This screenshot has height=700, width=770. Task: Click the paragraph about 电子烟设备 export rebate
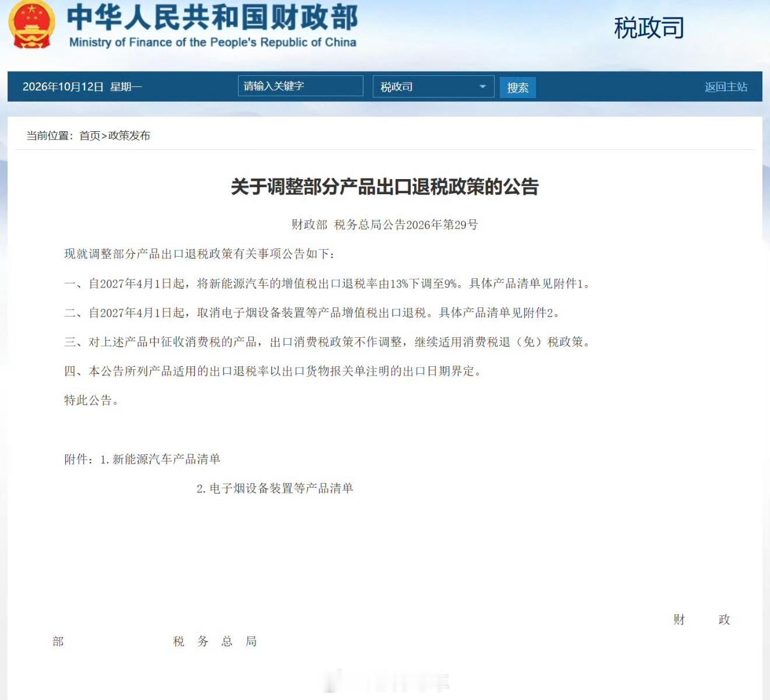pyautogui.click(x=312, y=313)
